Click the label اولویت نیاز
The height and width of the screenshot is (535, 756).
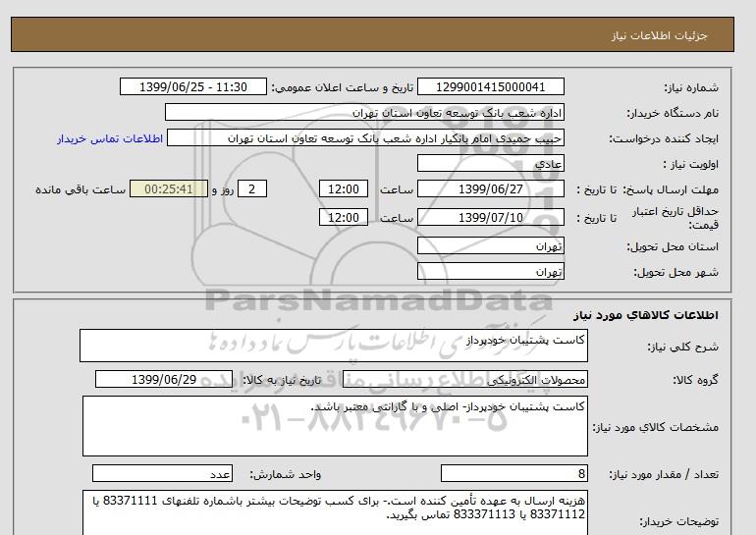click(x=691, y=164)
